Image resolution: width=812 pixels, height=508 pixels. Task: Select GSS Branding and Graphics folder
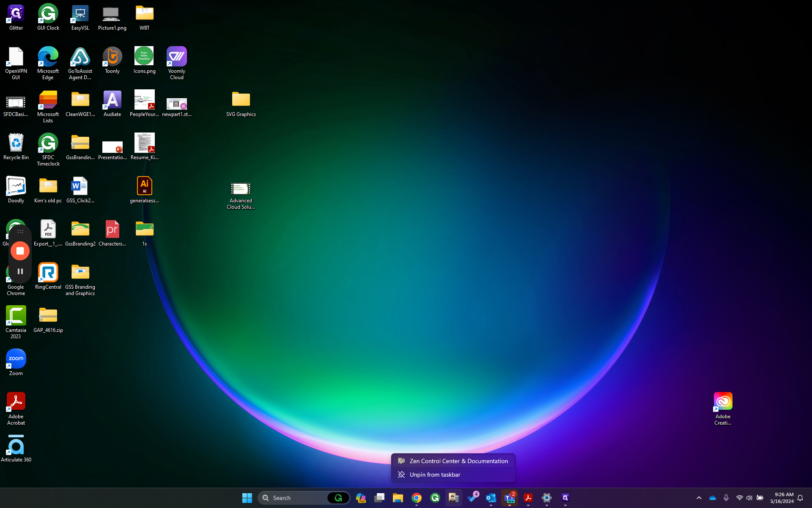(x=80, y=279)
